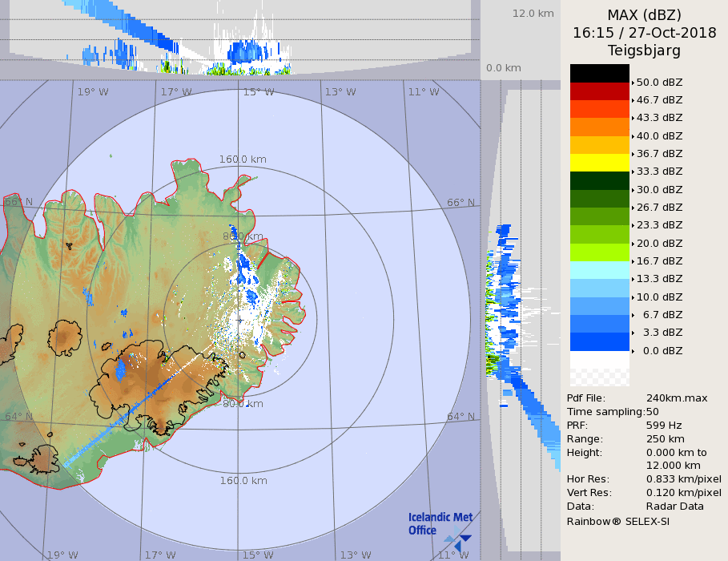Click the arrow marker beside 0.0 dBZ
The image size is (728, 561).
click(633, 351)
